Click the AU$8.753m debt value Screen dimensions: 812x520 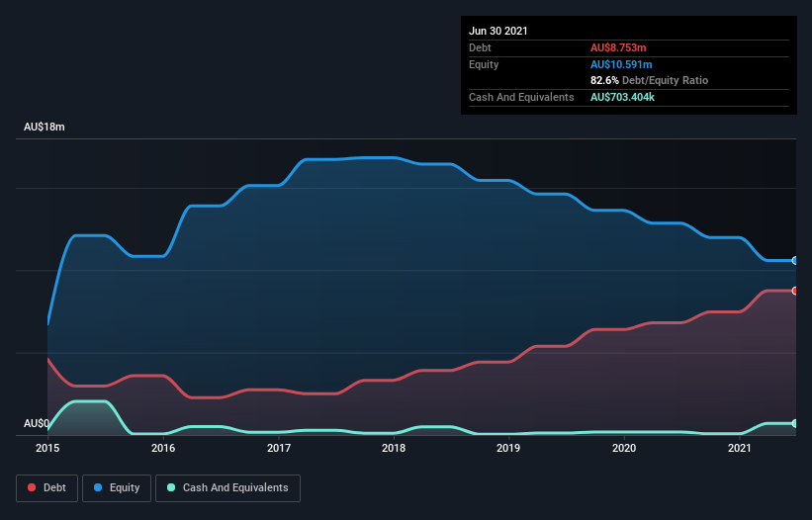point(618,47)
